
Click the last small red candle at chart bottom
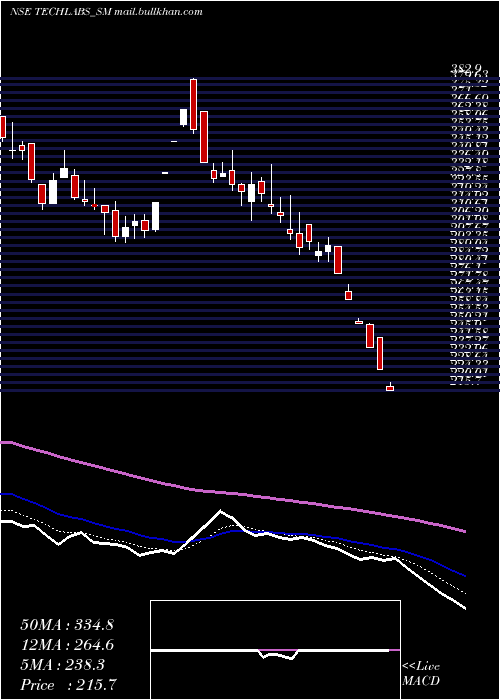click(x=390, y=388)
